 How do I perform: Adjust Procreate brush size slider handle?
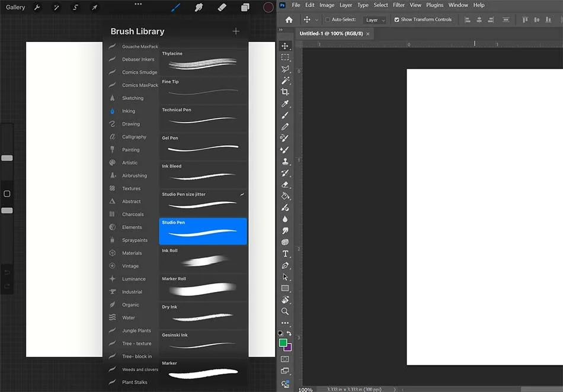(7, 158)
